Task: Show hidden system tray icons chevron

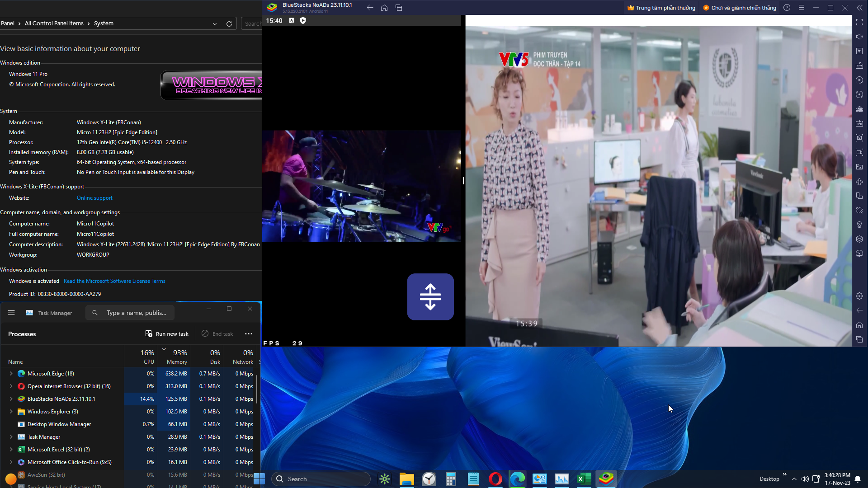Action: 794,479
